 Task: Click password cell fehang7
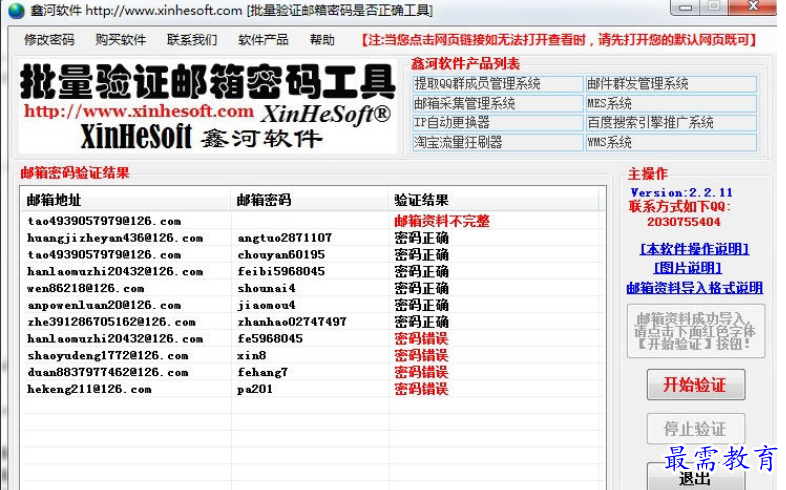[262, 372]
